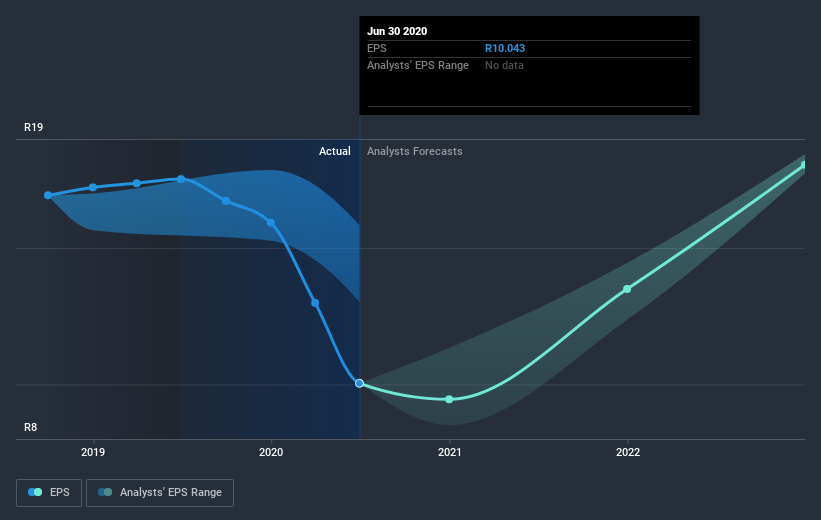
Task: Click the "Analysts Forecasts" section label
Action: (415, 151)
